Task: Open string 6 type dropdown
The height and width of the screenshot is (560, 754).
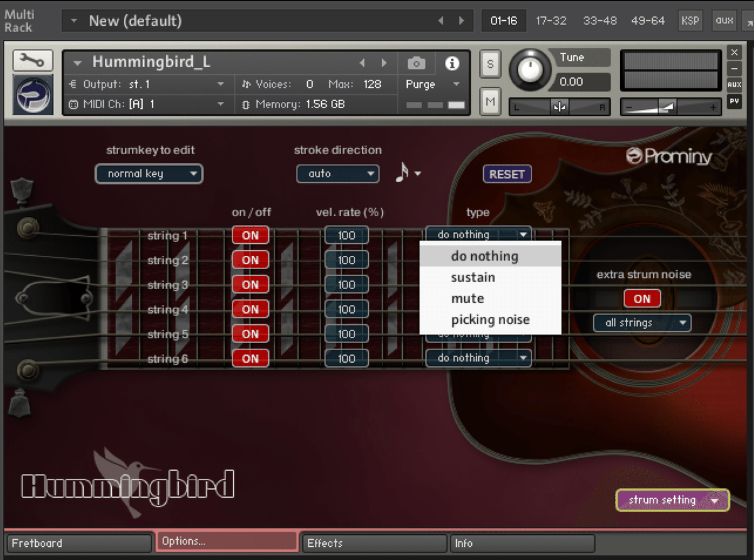Action: tap(478, 358)
